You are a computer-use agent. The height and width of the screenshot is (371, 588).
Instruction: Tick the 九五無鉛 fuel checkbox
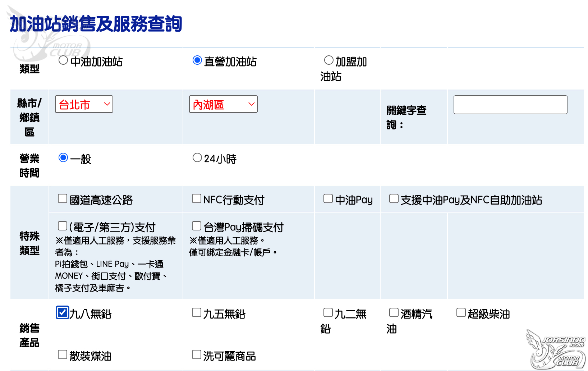pyautogui.click(x=197, y=312)
